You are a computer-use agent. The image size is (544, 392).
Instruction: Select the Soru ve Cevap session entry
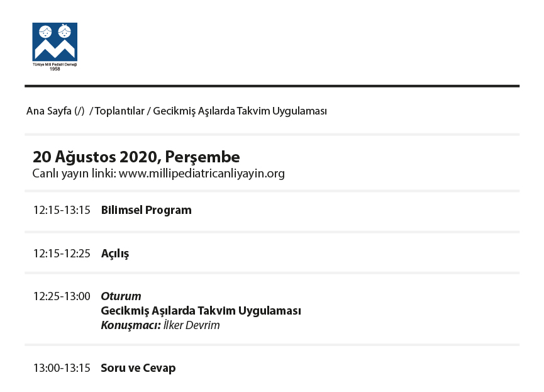138,368
